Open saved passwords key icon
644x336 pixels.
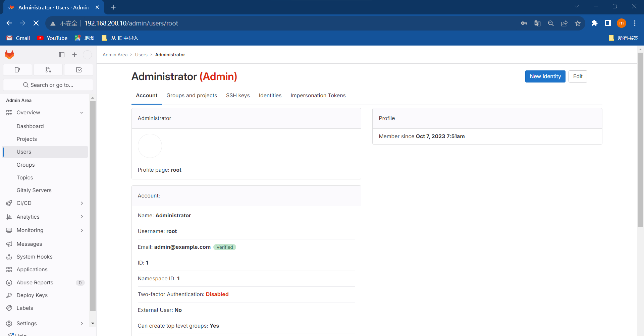[x=524, y=23]
